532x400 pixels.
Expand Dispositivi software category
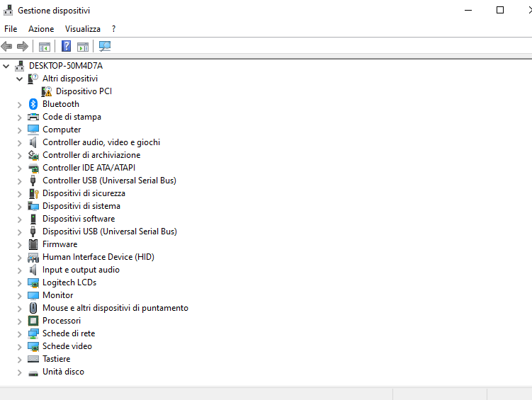click(19, 219)
